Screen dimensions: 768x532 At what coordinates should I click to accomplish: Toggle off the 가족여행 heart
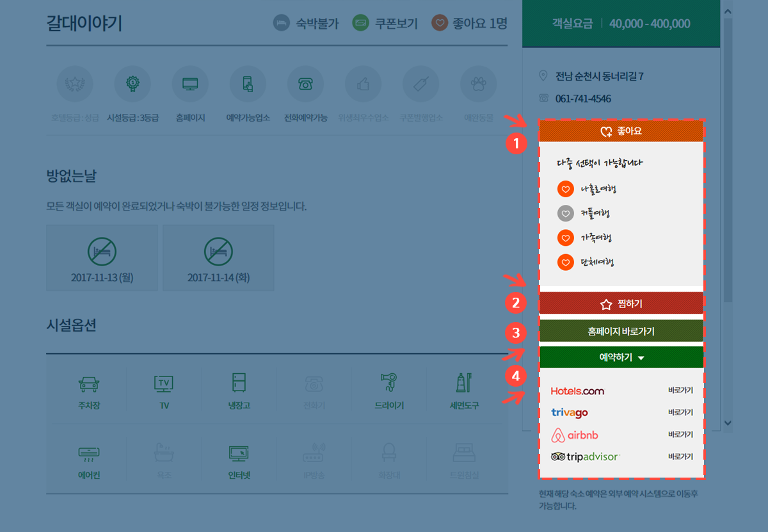click(x=565, y=238)
